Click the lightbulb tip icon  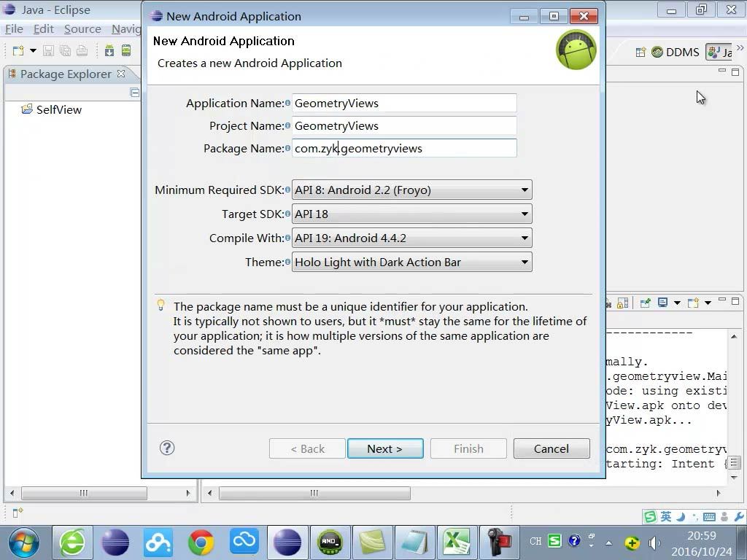[161, 305]
